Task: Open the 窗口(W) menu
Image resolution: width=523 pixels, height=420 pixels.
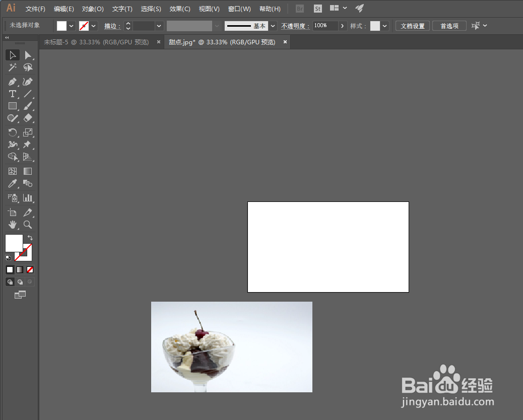Action: point(239,9)
